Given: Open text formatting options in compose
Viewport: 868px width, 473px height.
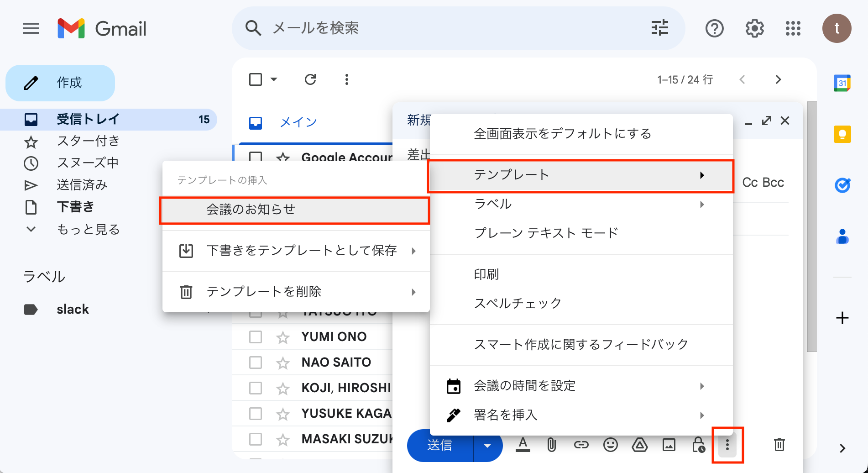Looking at the screenshot, I should (523, 445).
